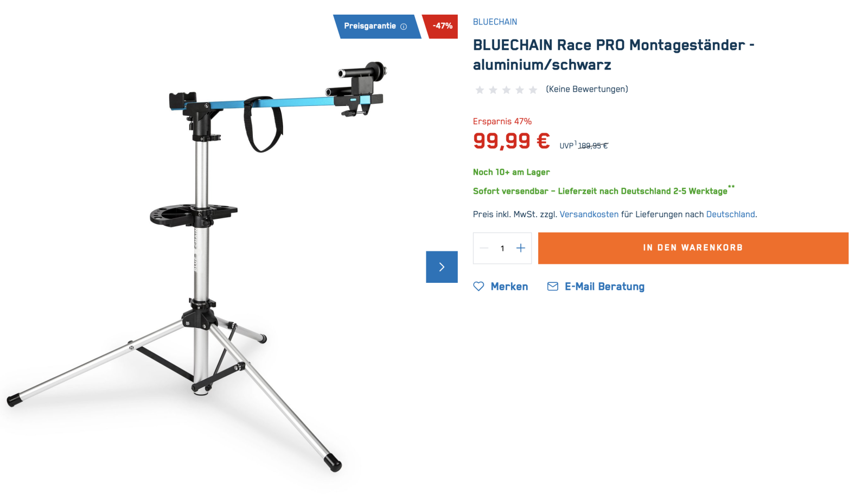Viewport: 868px width, 494px height.
Task: Click the red -47% discount badge
Action: click(441, 26)
